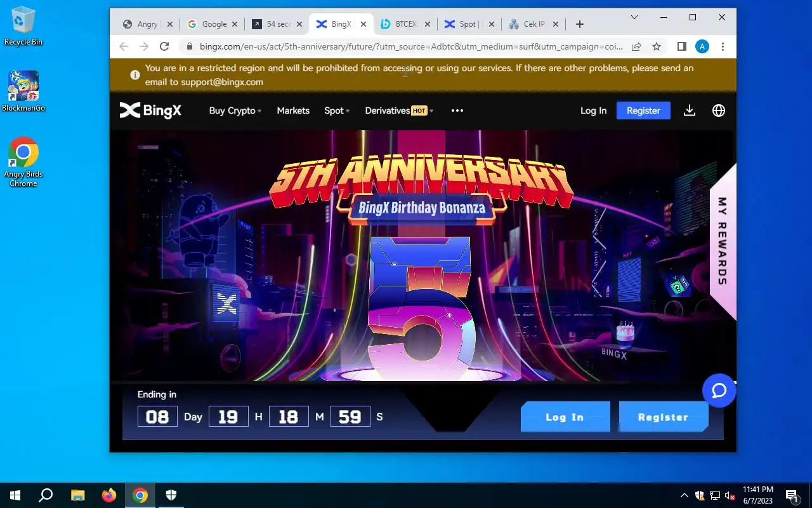Click the BingX Birthday Bonanza banner title

pyautogui.click(x=422, y=208)
